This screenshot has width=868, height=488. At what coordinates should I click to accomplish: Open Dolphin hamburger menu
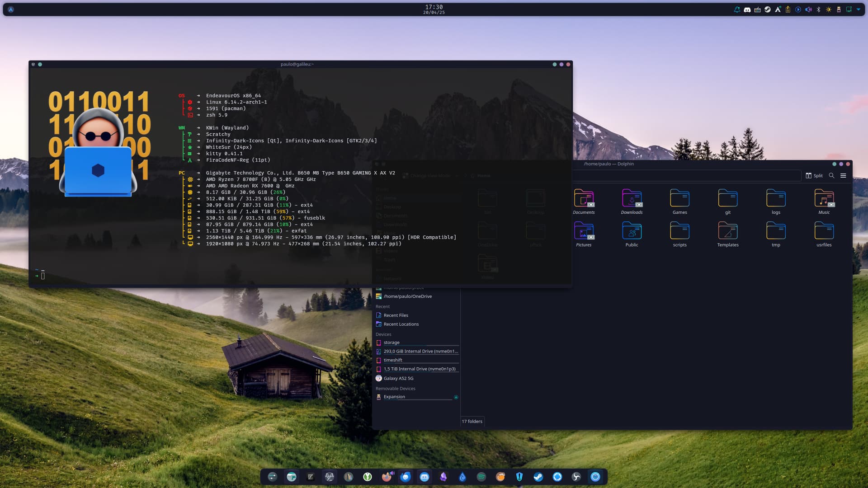click(843, 176)
